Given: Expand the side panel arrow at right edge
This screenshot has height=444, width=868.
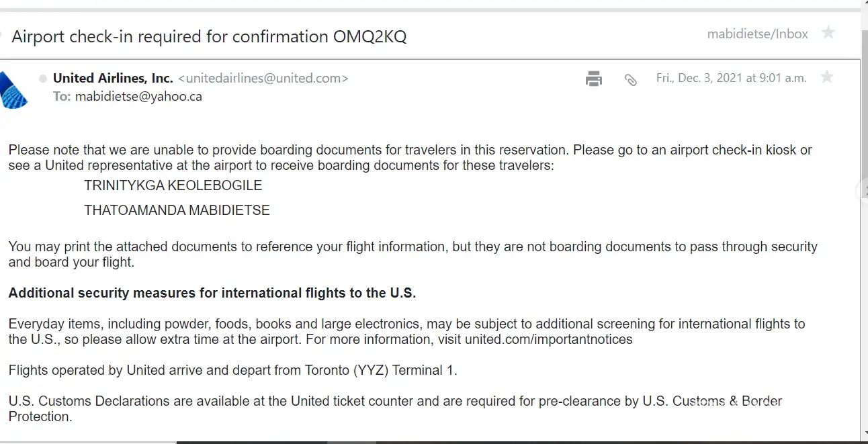Looking at the screenshot, I should point(863,191).
